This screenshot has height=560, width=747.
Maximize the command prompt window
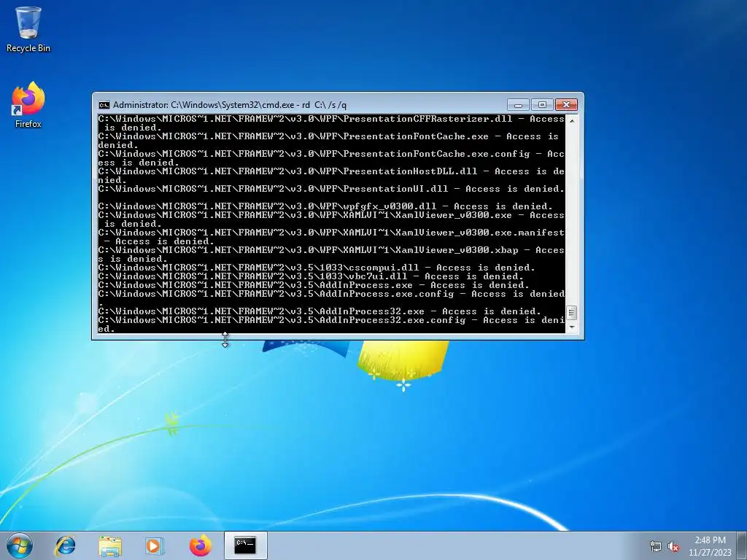pyautogui.click(x=542, y=104)
